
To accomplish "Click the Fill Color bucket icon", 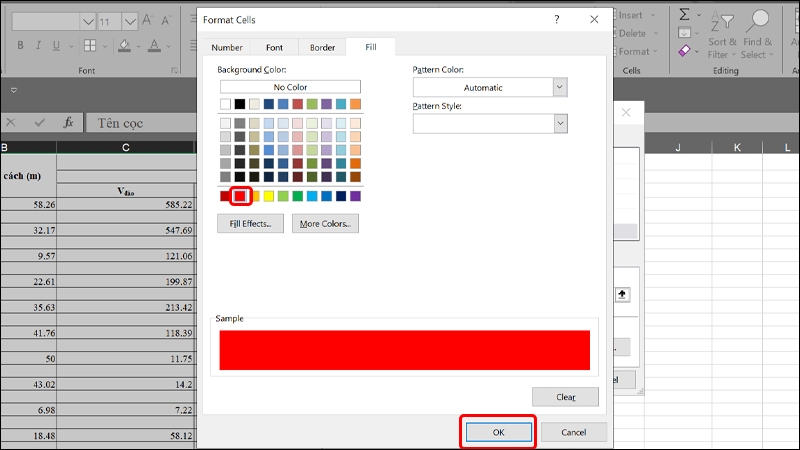I will point(124,45).
